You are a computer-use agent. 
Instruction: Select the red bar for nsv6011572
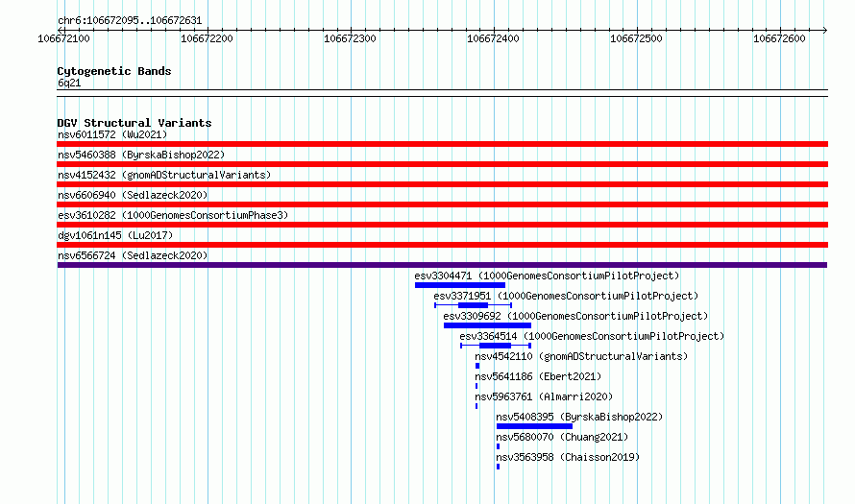coord(442,144)
